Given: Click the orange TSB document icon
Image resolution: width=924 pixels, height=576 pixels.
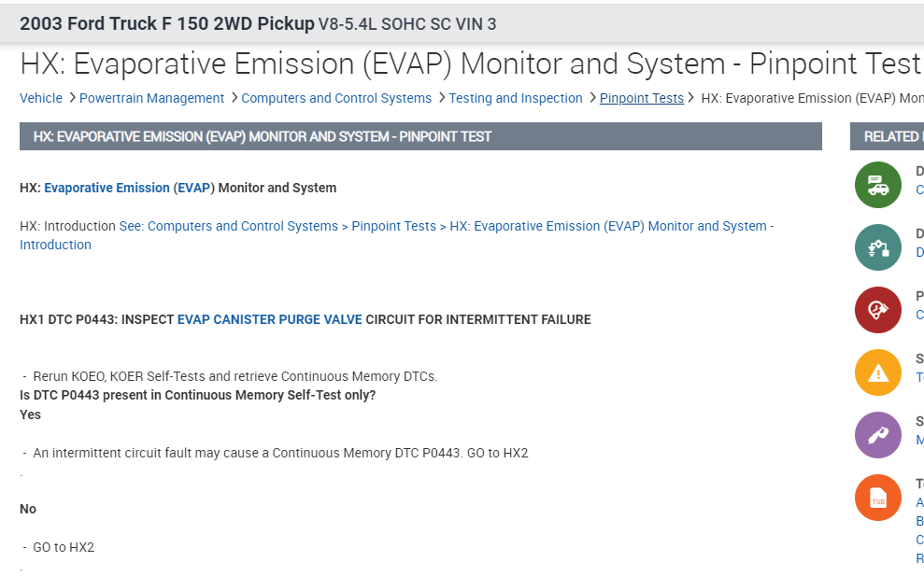Looking at the screenshot, I should coord(877,498).
